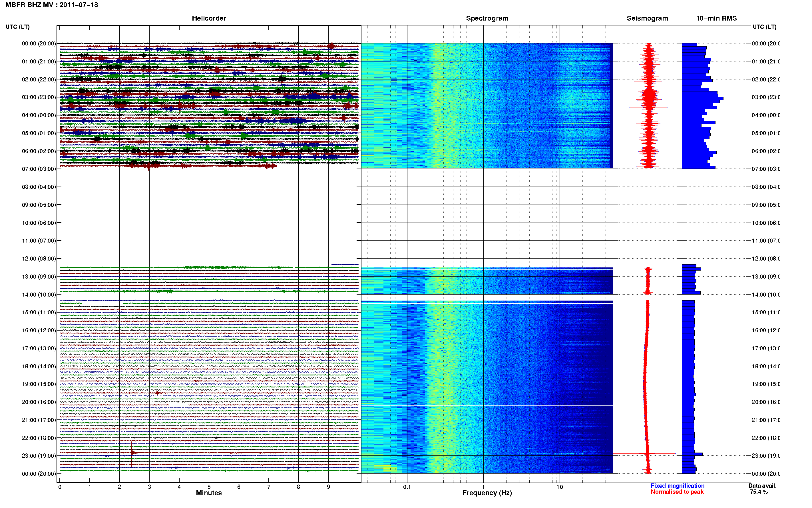The image size is (812, 508).
Task: Click the Helicorder panel heading
Action: tap(209, 19)
